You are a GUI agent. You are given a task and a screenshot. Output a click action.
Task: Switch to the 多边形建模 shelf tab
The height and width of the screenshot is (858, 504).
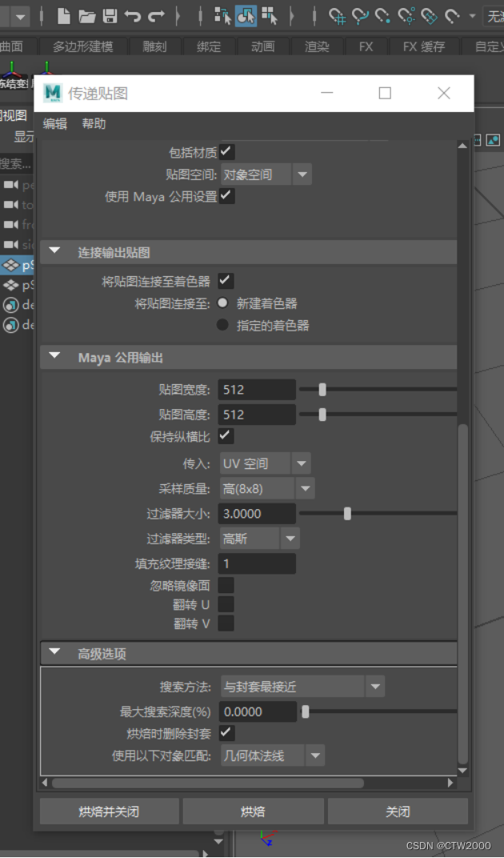click(83, 47)
